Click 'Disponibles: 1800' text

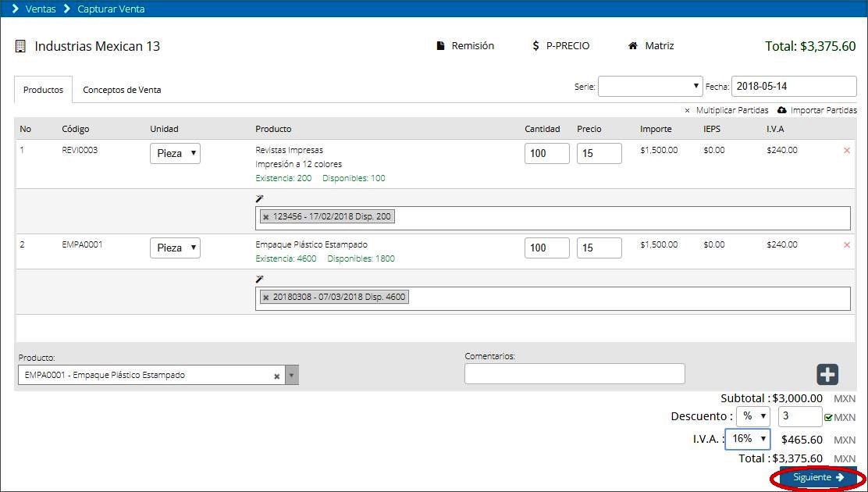point(361,258)
